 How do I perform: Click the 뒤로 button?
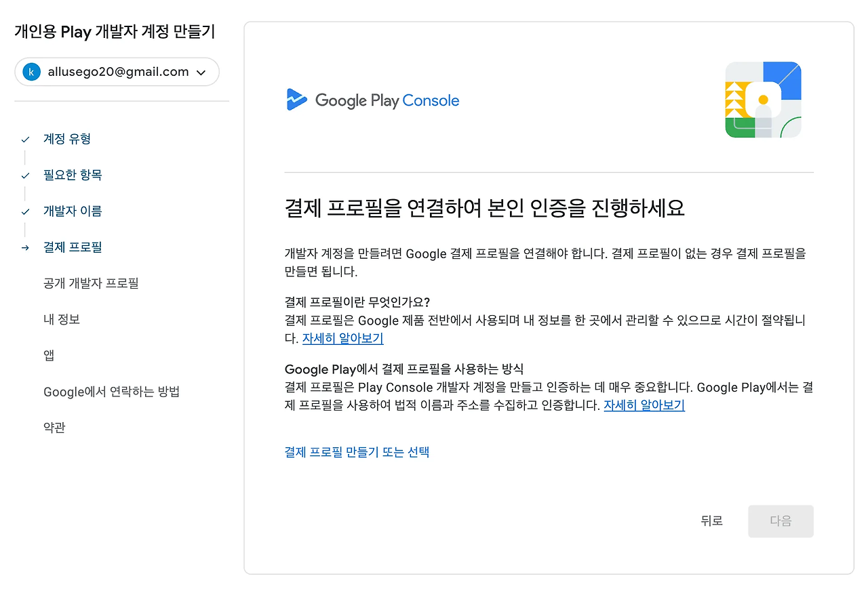coord(711,521)
